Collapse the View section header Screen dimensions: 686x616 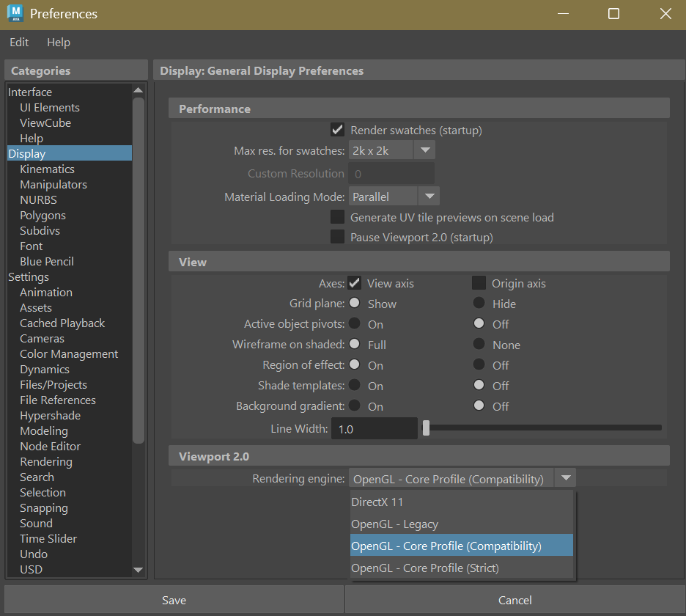coord(418,262)
